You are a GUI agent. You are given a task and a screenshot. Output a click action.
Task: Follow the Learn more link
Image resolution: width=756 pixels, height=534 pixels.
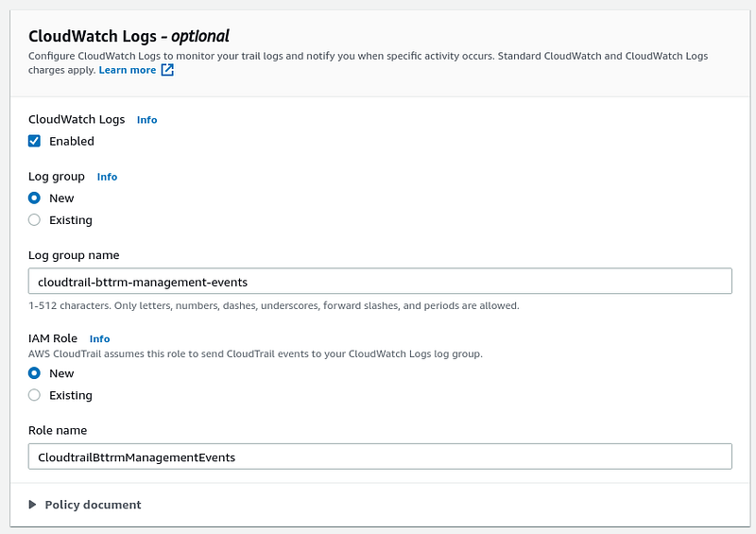128,70
